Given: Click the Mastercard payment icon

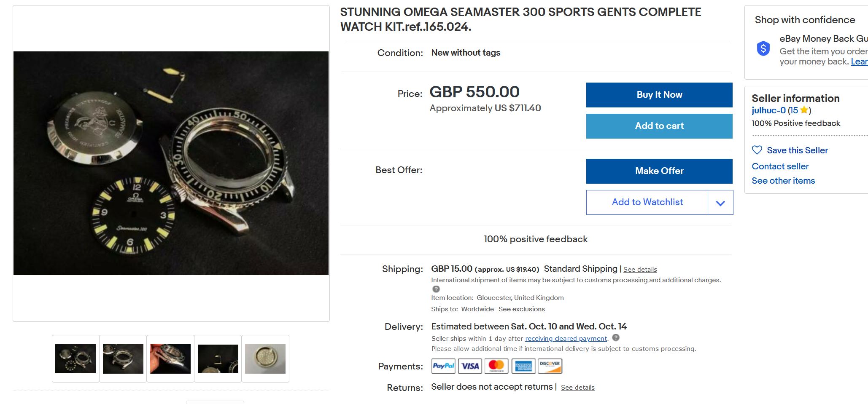Looking at the screenshot, I should tap(496, 366).
